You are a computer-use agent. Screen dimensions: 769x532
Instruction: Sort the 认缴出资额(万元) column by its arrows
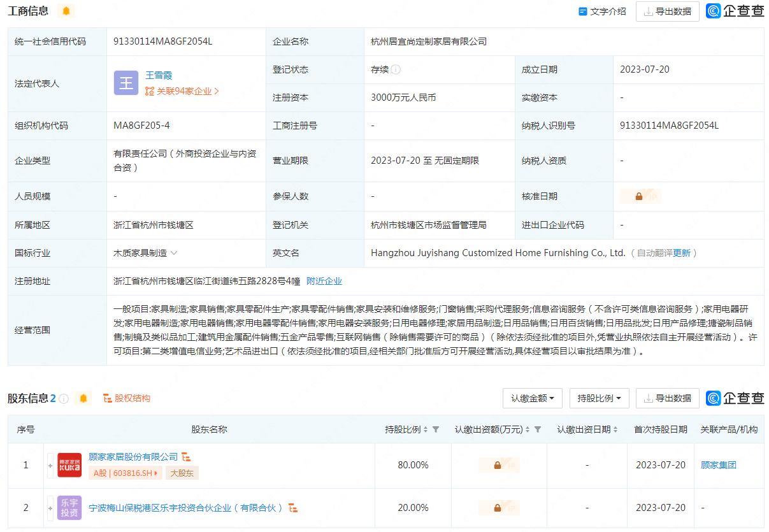click(527, 429)
